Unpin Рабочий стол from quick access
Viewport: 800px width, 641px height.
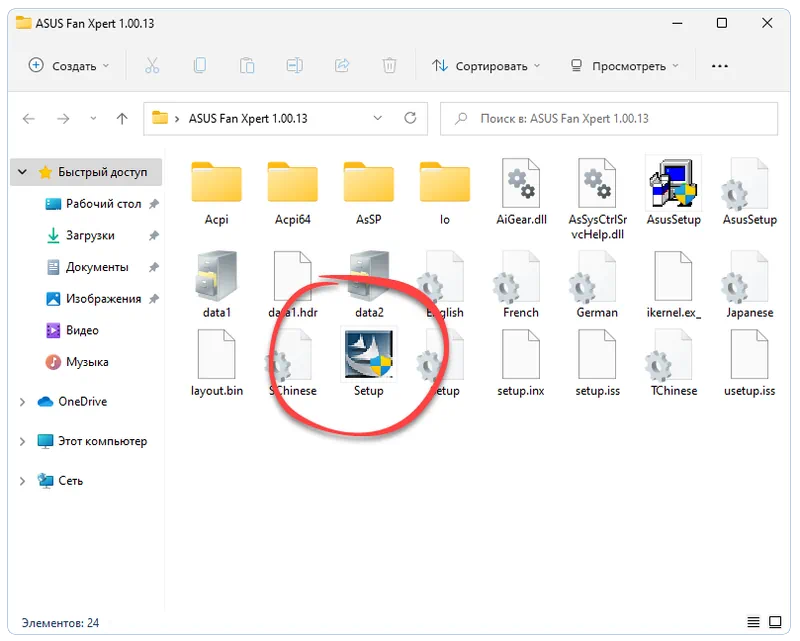point(154,204)
